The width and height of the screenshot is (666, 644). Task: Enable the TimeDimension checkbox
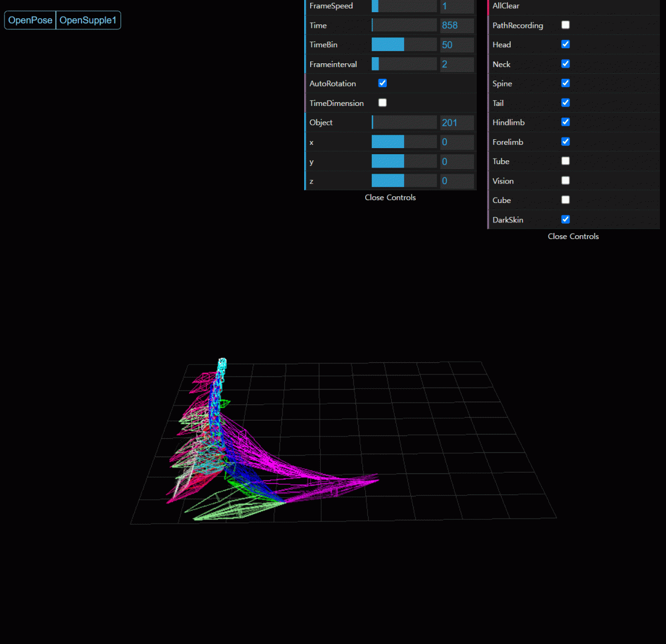pos(382,103)
